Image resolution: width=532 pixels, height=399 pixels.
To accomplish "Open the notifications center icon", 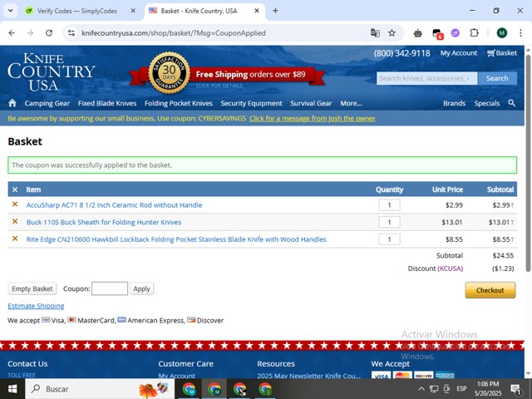I will tap(515, 389).
